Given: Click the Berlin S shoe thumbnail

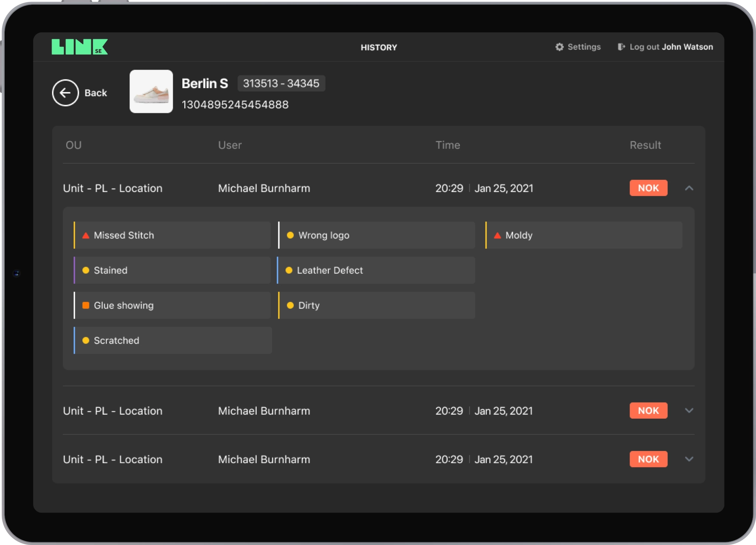Looking at the screenshot, I should (151, 92).
